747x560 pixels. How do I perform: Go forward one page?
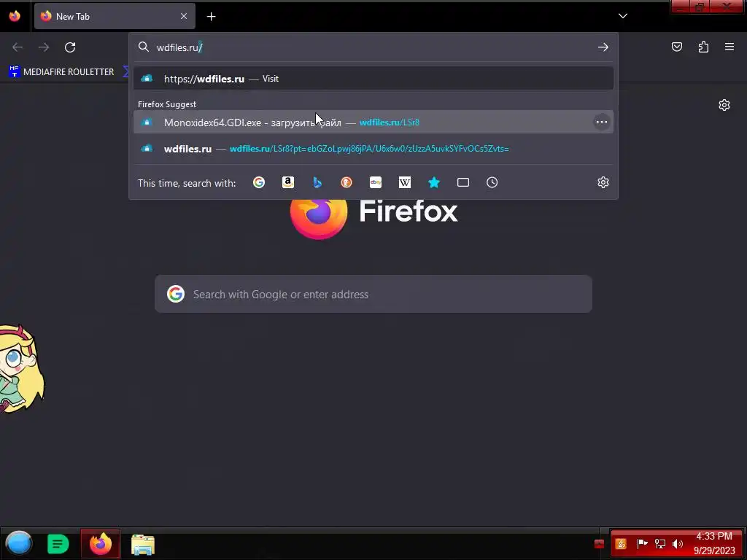44,47
